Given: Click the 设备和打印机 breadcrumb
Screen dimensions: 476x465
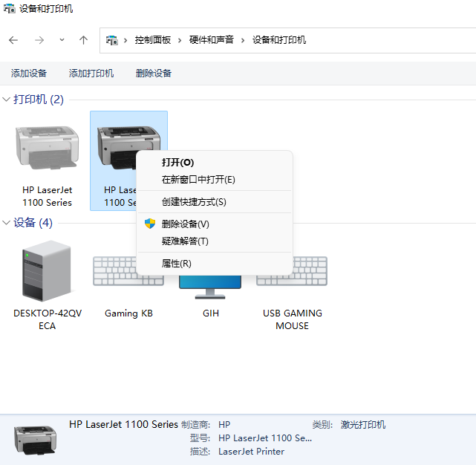Looking at the screenshot, I should coord(279,40).
